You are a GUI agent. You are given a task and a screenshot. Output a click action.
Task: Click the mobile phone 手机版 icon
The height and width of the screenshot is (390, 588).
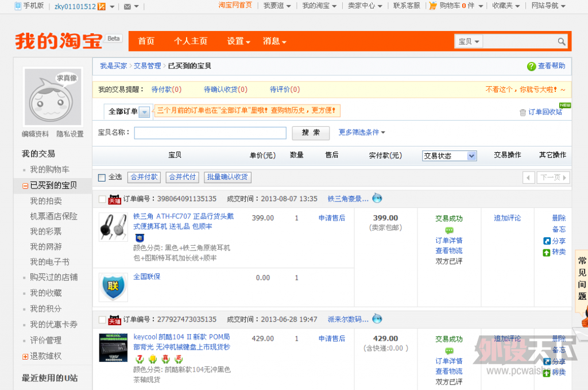18,6
